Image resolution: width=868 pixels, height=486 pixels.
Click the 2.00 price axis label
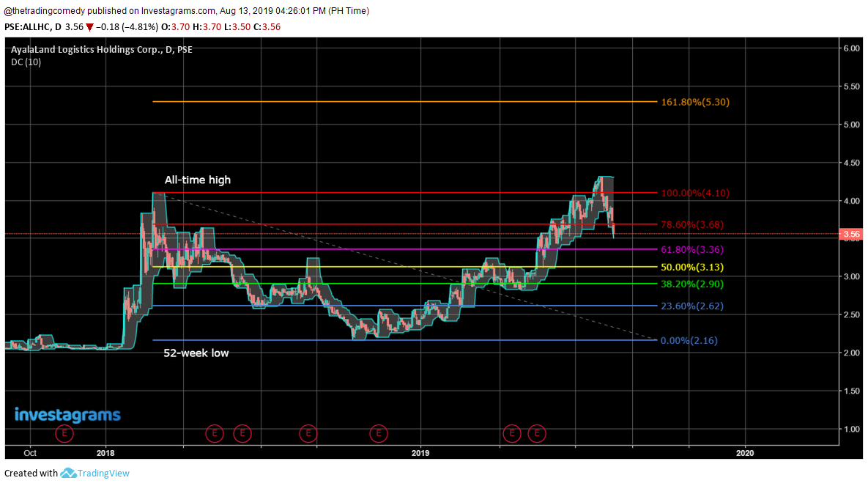click(851, 353)
